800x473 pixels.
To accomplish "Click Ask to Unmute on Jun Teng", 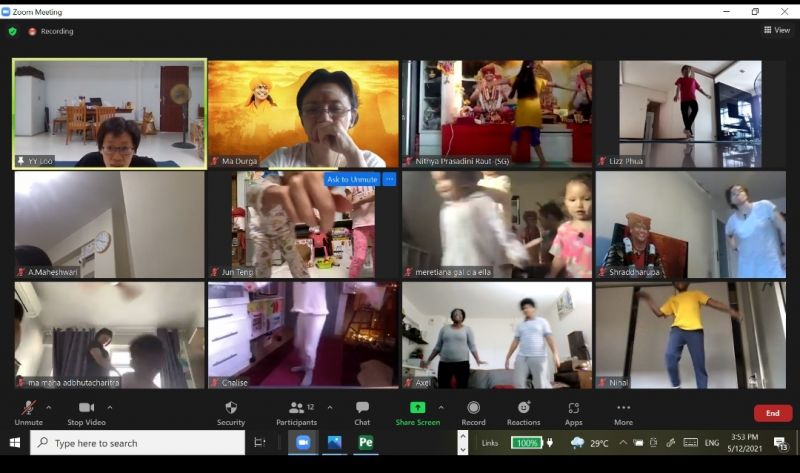I will tap(351, 179).
